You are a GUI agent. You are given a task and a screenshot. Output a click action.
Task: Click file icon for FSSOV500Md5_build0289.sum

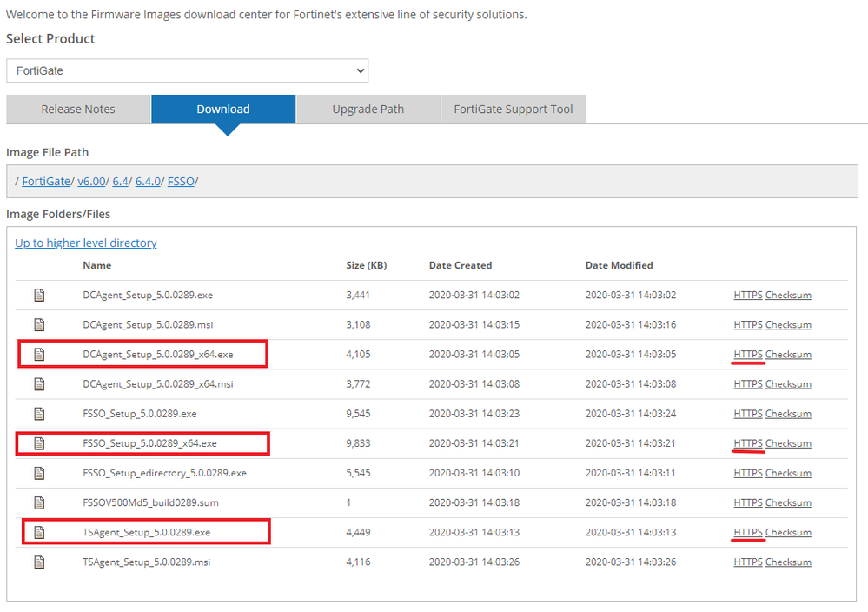(x=39, y=502)
